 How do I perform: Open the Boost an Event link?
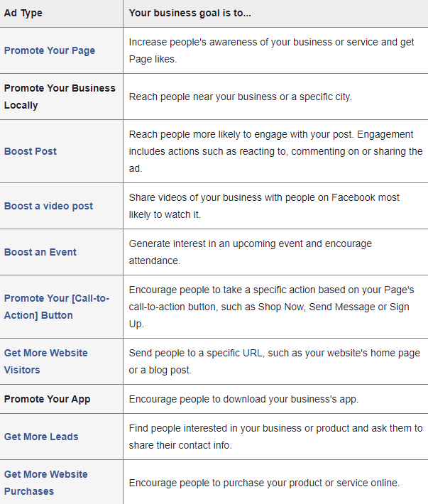pyautogui.click(x=40, y=252)
